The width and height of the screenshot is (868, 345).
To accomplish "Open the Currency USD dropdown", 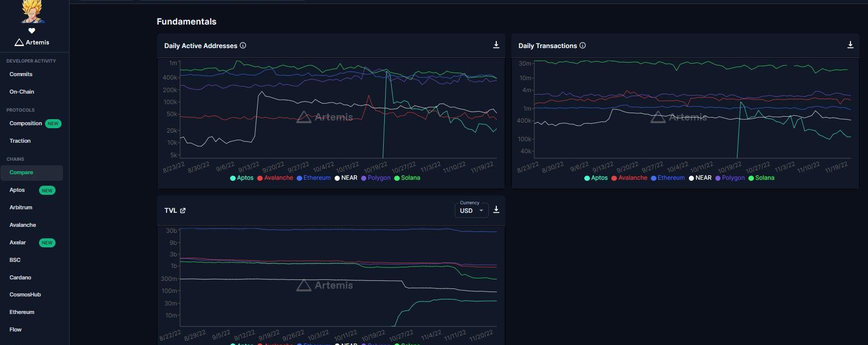I will pyautogui.click(x=471, y=210).
